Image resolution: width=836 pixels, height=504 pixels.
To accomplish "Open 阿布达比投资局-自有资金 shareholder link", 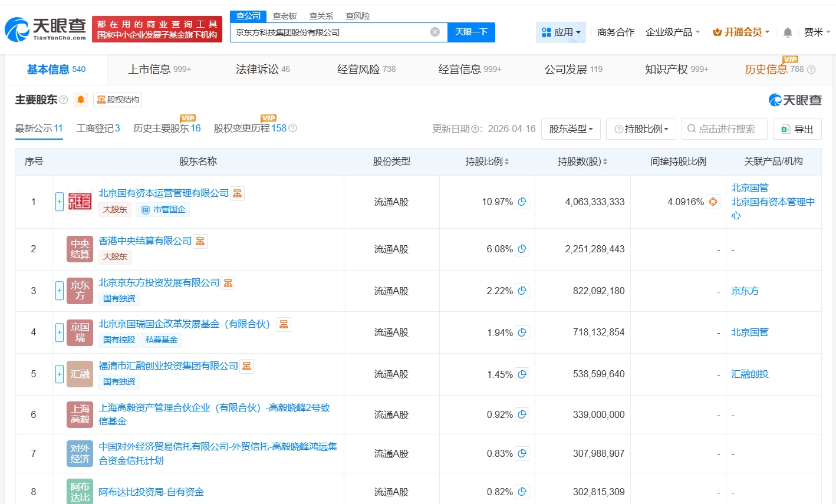I will 151,492.
